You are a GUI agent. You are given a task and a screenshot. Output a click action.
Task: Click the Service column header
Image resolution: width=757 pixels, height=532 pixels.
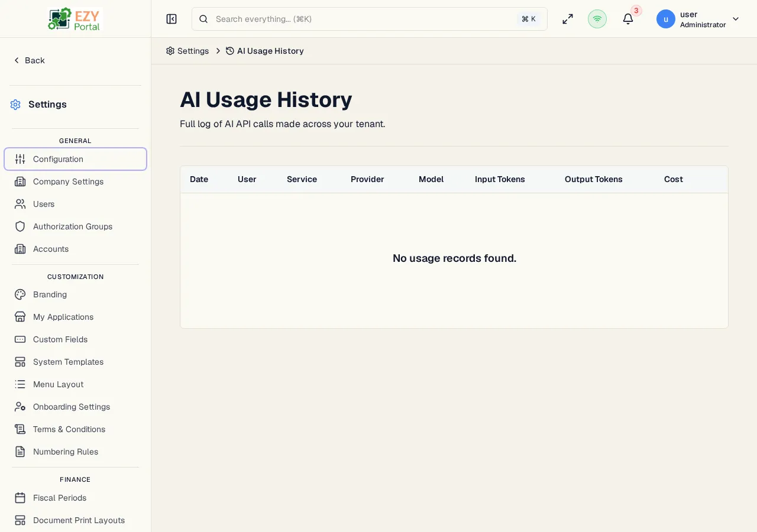tap(302, 179)
